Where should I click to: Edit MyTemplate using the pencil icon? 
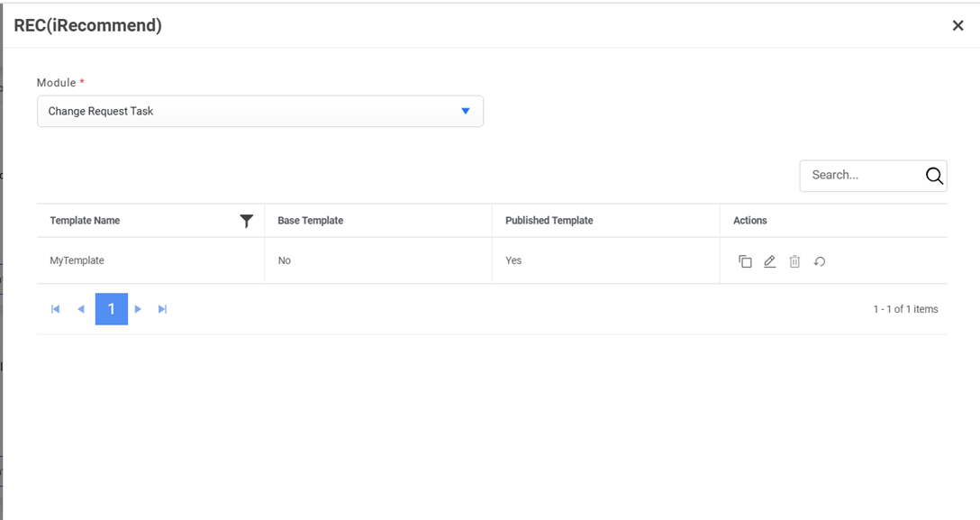(x=769, y=261)
